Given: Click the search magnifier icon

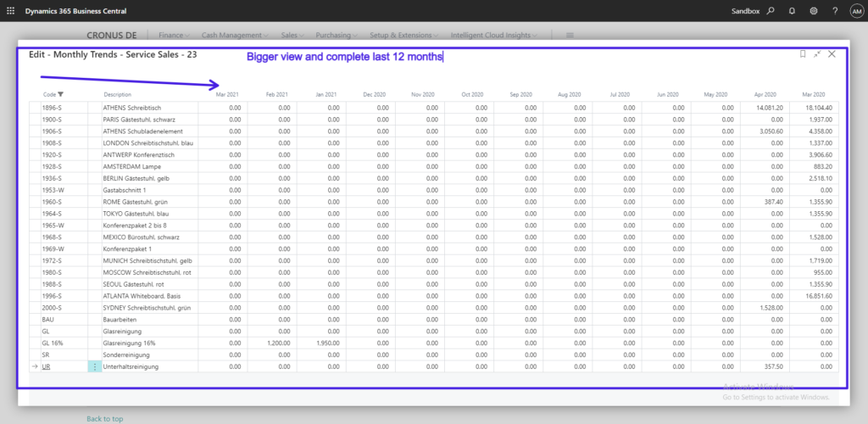Looking at the screenshot, I should [x=771, y=11].
